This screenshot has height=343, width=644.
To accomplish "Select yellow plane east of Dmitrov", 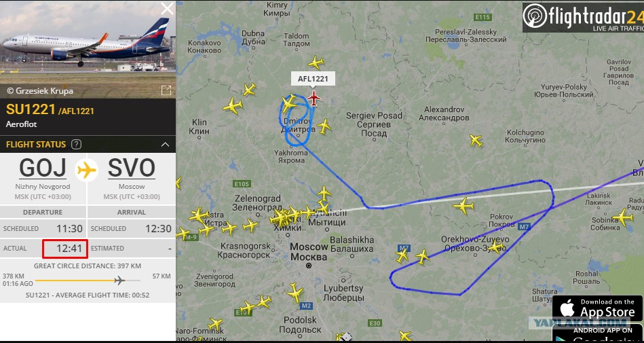I will tap(324, 126).
